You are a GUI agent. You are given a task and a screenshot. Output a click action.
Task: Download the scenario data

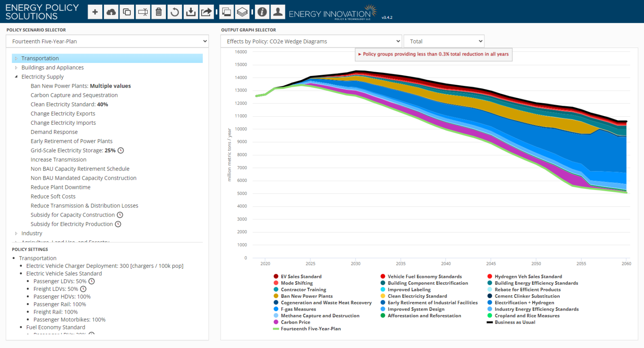[190, 11]
